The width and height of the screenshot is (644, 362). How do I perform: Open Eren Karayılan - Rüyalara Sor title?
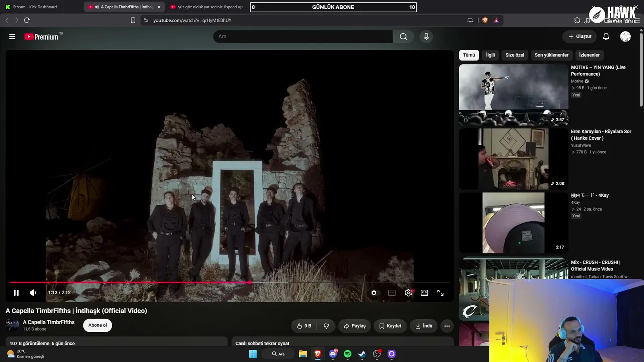pos(601,135)
